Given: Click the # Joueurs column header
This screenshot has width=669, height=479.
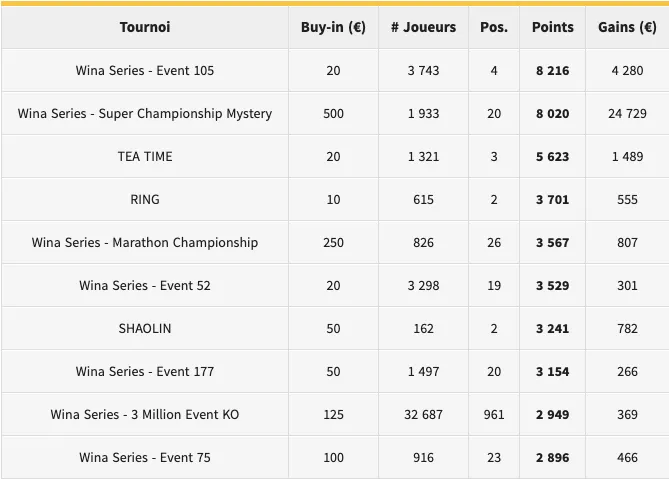Looking at the screenshot, I should point(423,28).
